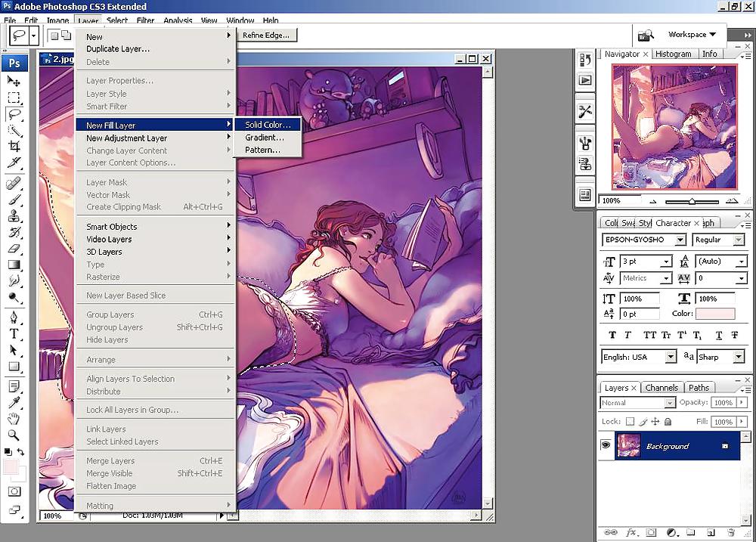The width and height of the screenshot is (756, 542).
Task: Select the Hand tool
Action: click(x=14, y=418)
